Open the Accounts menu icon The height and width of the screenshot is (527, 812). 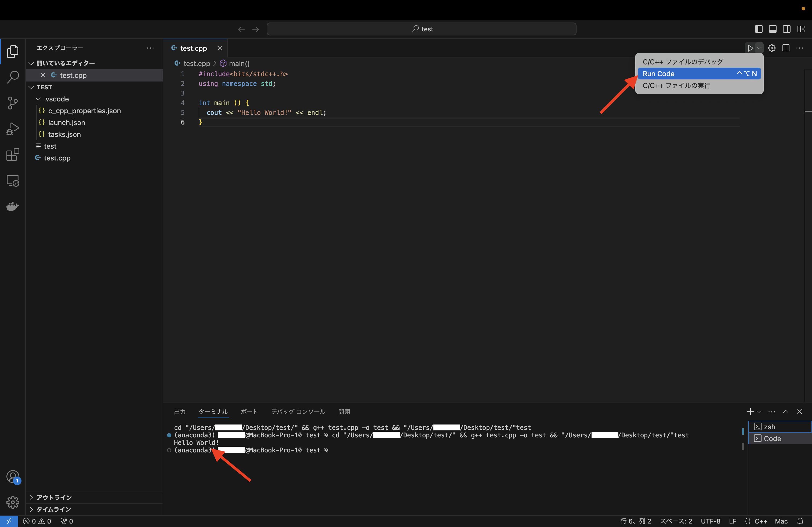click(13, 477)
